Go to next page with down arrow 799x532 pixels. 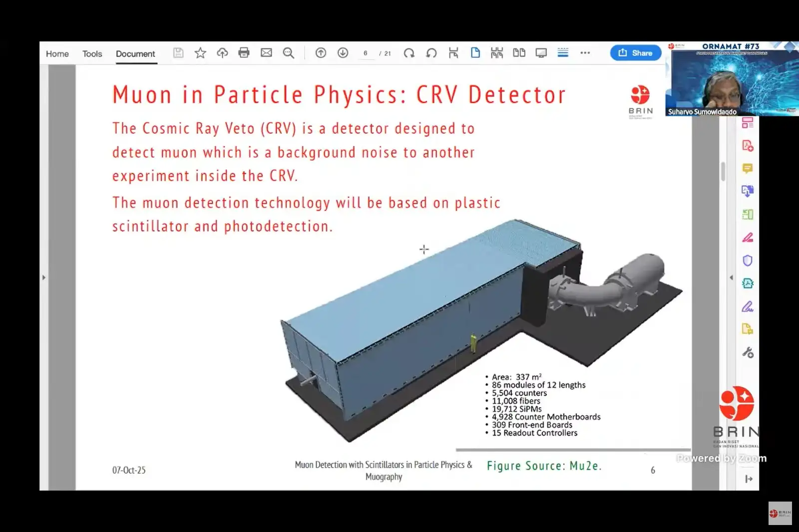343,53
